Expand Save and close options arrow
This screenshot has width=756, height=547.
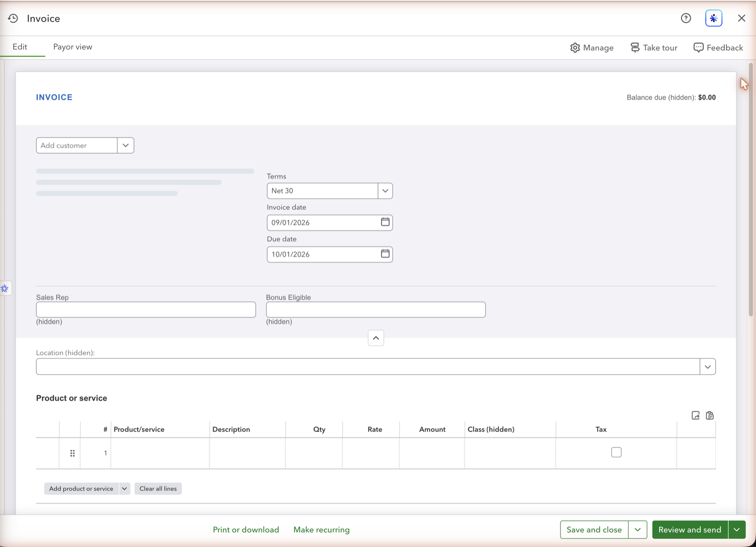(638, 530)
